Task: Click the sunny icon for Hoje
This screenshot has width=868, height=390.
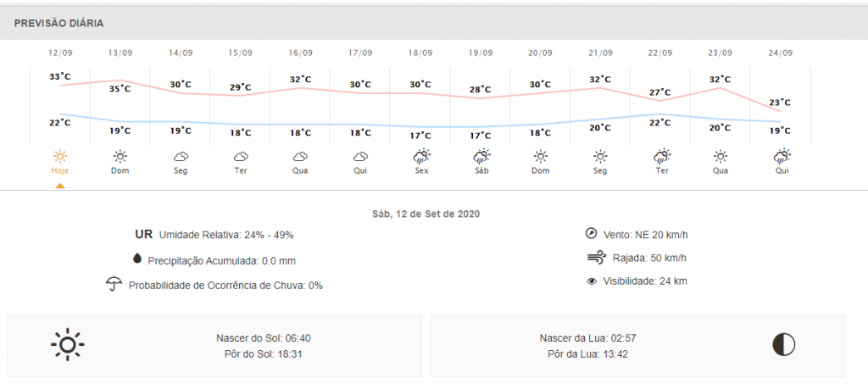Action: coord(59,156)
